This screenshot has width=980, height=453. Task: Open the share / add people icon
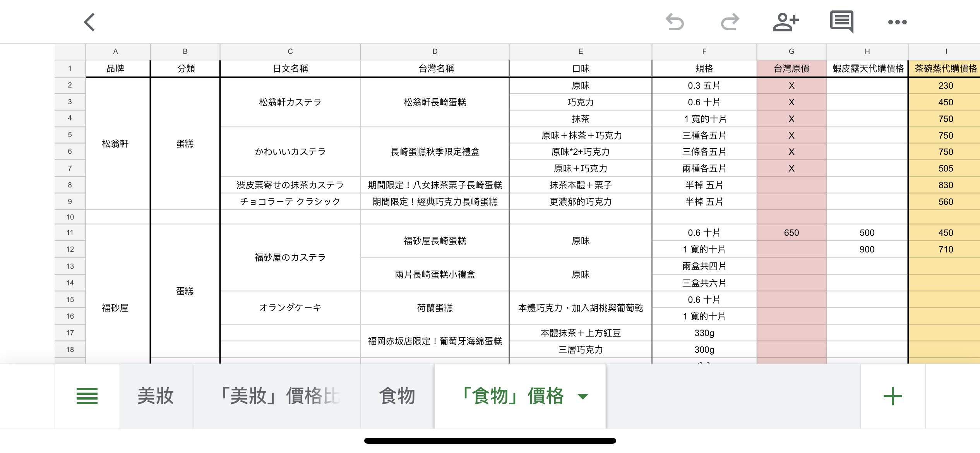pos(786,22)
